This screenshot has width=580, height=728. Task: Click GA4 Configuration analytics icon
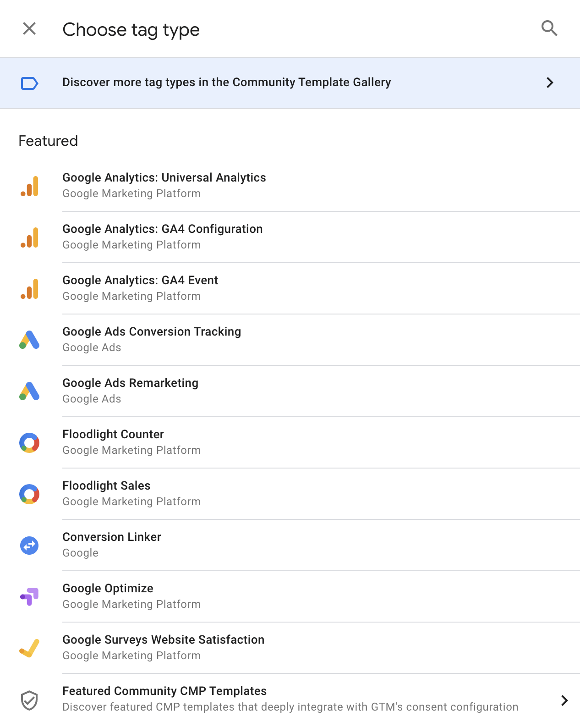[29, 237]
